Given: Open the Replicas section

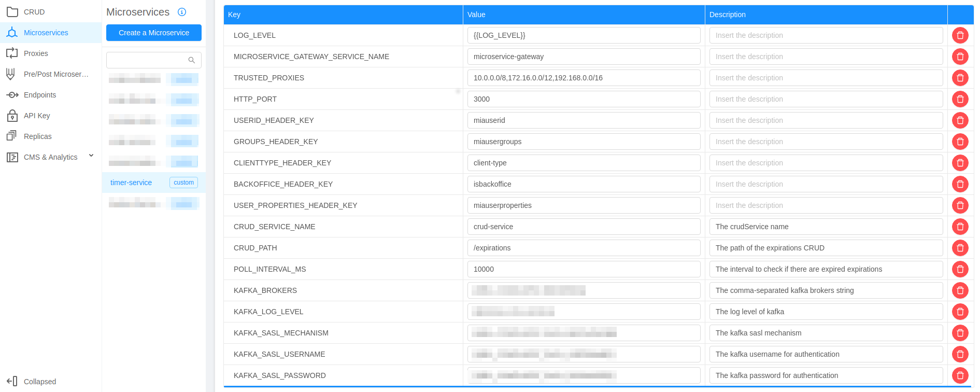Looking at the screenshot, I should (51, 136).
